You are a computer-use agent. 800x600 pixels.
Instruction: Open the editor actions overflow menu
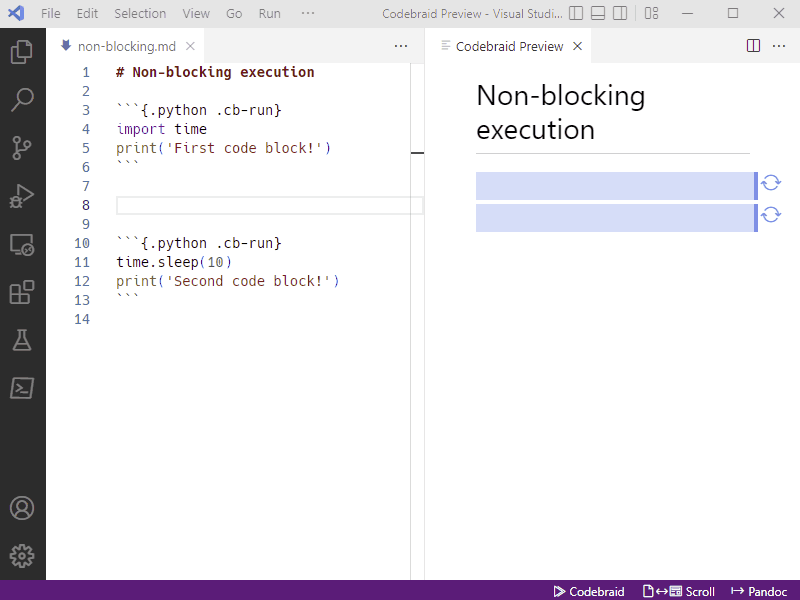[401, 46]
